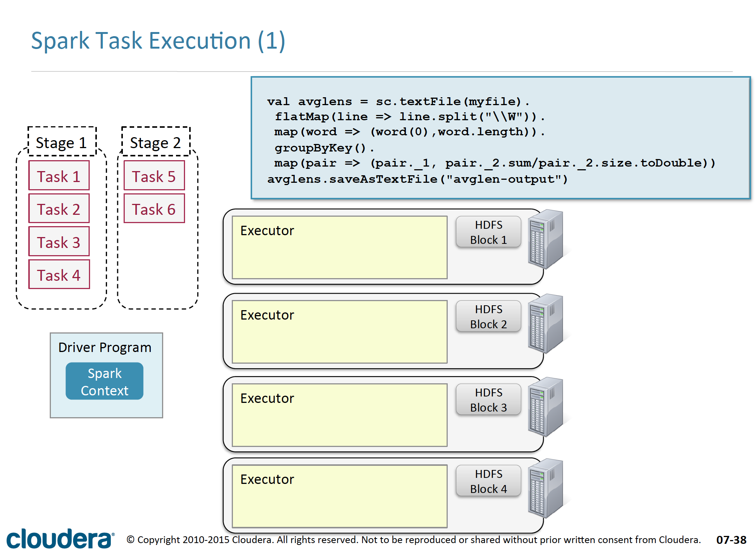Click the Spark Task Execution title

[x=158, y=41]
